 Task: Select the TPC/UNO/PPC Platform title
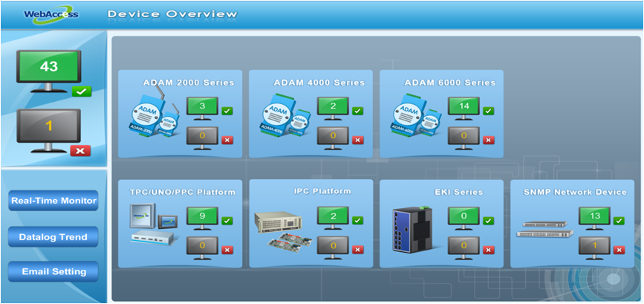183,193
